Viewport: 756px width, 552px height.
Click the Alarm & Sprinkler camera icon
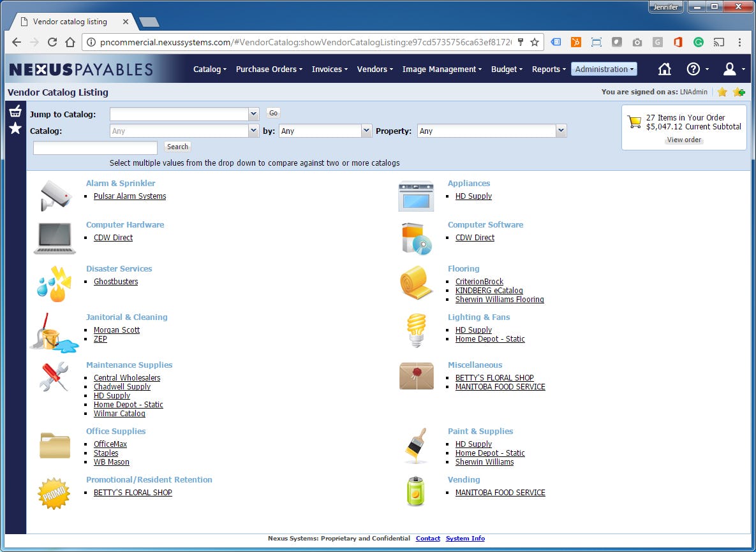click(56, 195)
